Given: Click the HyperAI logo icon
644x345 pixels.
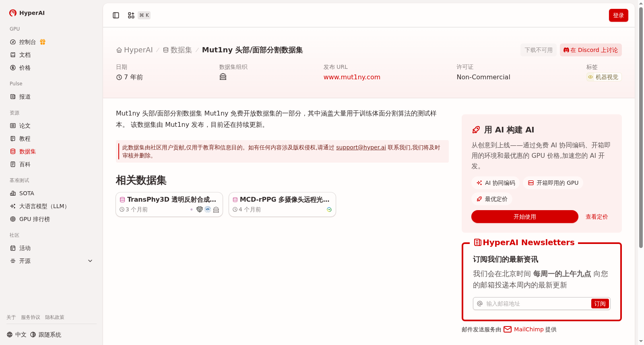Looking at the screenshot, I should click(13, 13).
